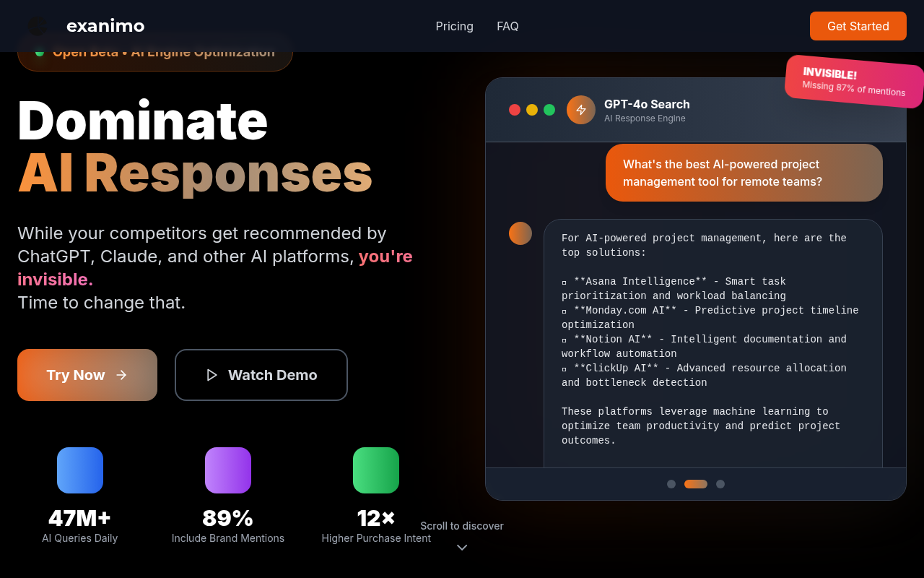924x578 pixels.
Task: Open the Pricing page
Action: point(455,26)
